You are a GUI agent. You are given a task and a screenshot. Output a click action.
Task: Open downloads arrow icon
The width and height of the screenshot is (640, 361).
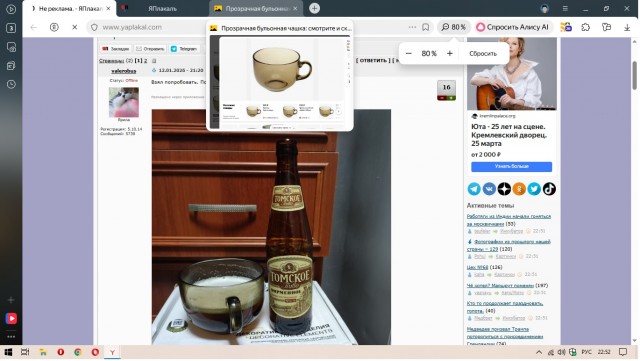pyautogui.click(x=627, y=27)
